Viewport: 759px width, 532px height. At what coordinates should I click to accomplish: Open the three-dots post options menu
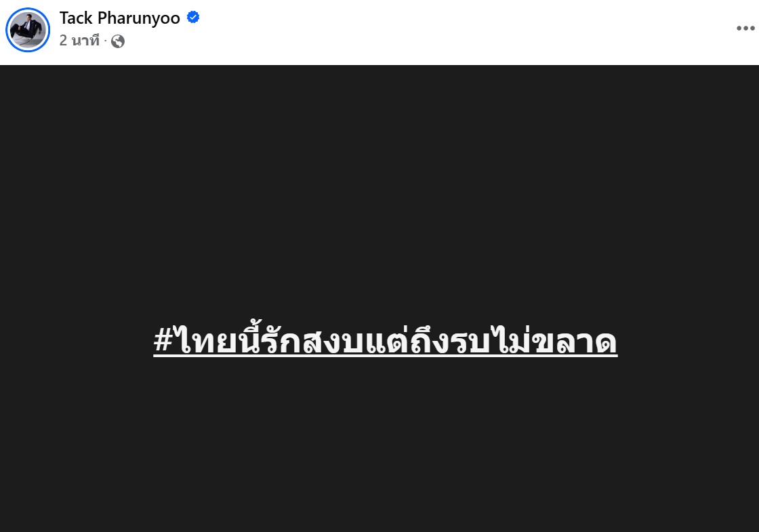pos(745,28)
